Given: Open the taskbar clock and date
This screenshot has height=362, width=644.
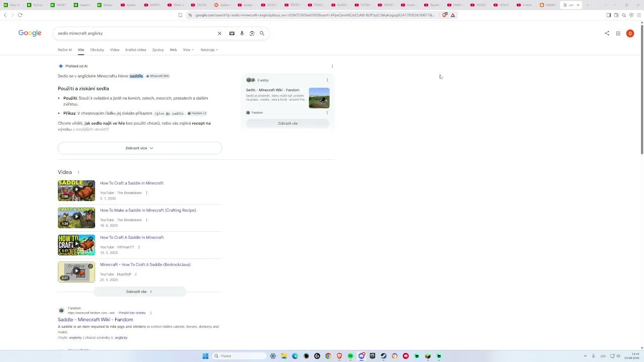Looking at the screenshot, I should [631, 356].
